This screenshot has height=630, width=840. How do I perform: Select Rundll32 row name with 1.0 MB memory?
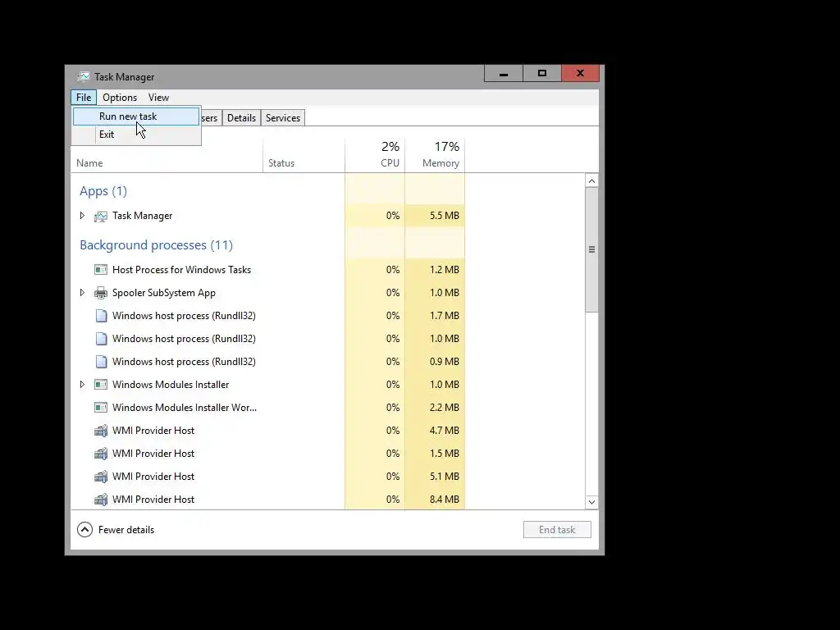(x=184, y=339)
